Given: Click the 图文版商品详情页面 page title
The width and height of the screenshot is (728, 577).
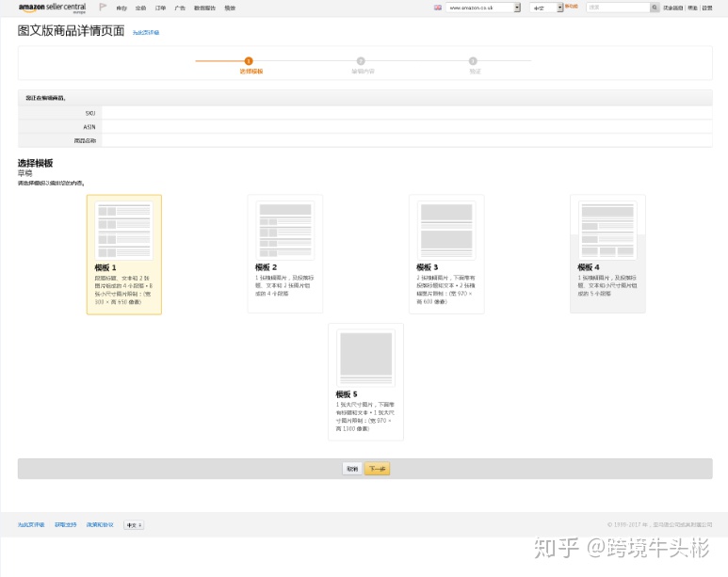Looking at the screenshot, I should (71, 31).
